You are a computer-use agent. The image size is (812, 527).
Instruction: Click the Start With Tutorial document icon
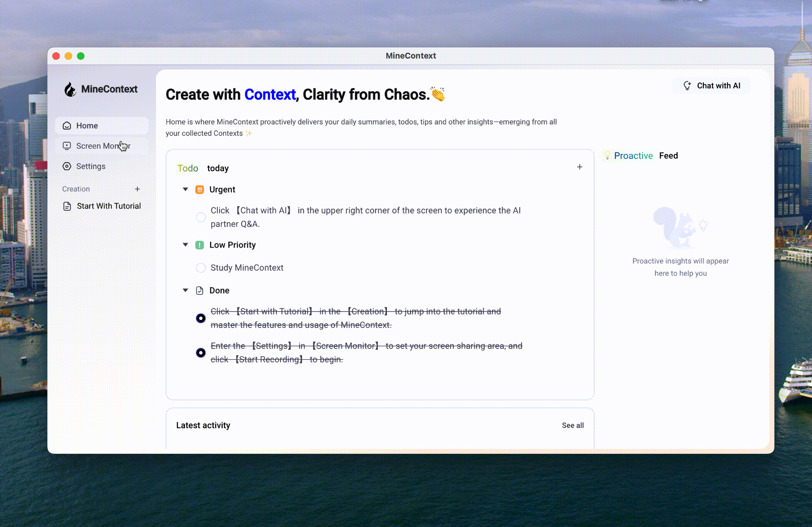(67, 206)
